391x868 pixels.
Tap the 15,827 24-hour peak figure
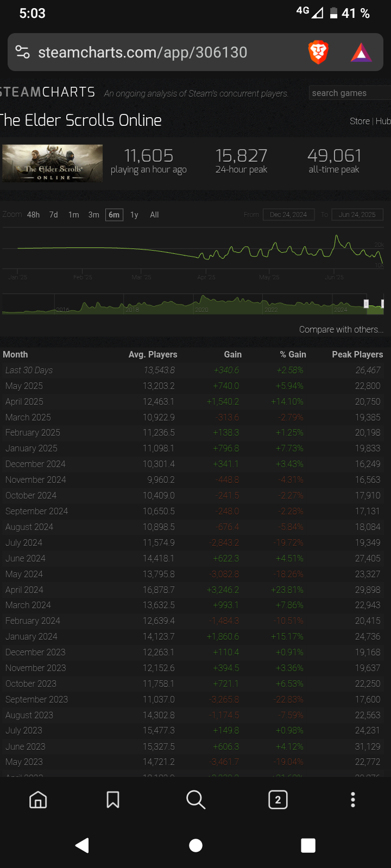pyautogui.click(x=242, y=156)
